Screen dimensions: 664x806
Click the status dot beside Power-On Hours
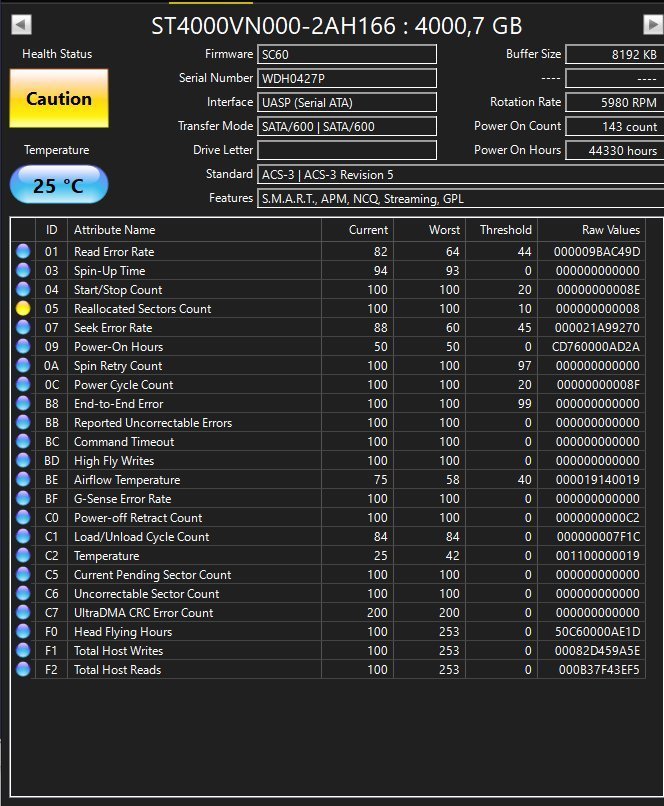click(23, 347)
